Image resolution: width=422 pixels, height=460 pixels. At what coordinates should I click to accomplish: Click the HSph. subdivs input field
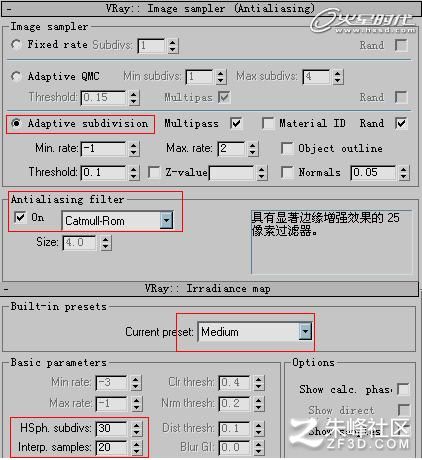pos(111,428)
